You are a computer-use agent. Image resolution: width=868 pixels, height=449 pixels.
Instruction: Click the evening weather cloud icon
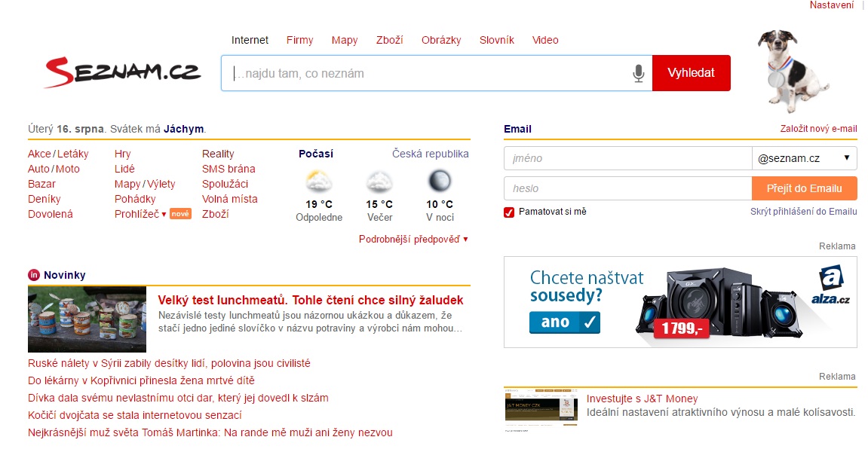point(379,182)
